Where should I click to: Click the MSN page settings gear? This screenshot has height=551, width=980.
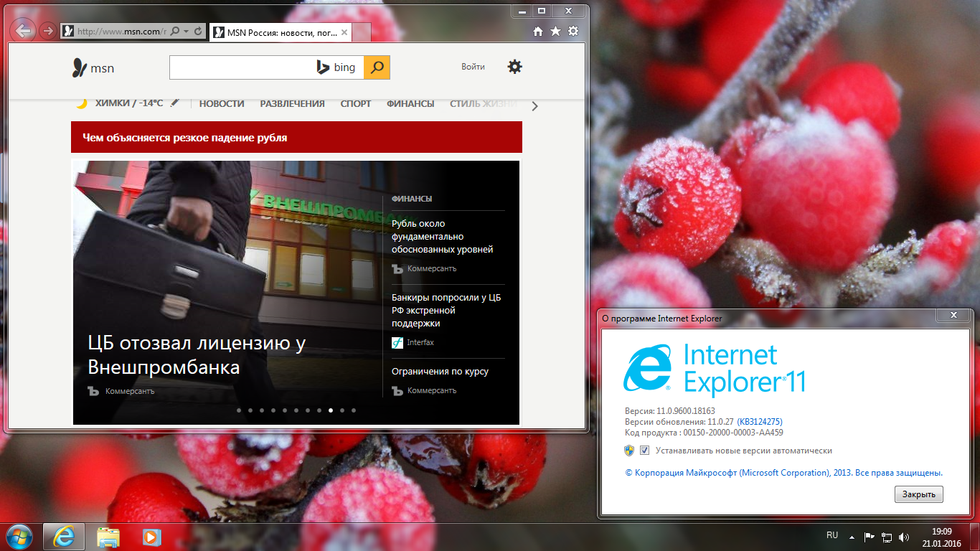point(514,67)
